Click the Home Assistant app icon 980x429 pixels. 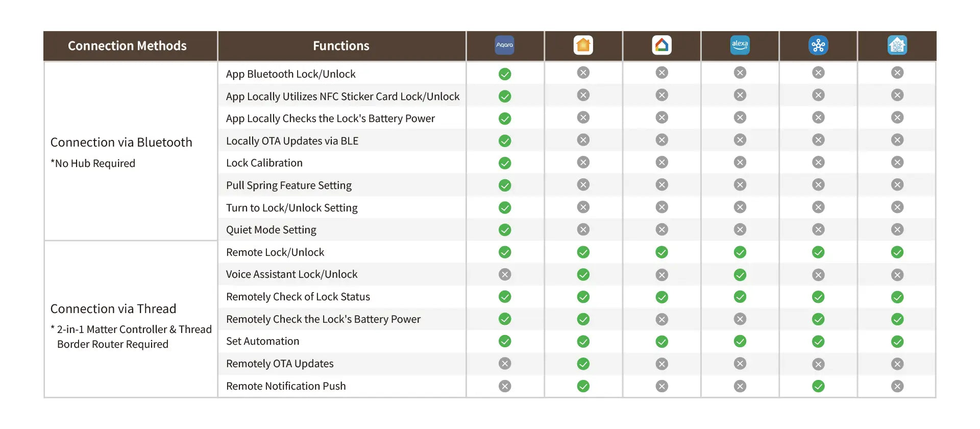[897, 45]
